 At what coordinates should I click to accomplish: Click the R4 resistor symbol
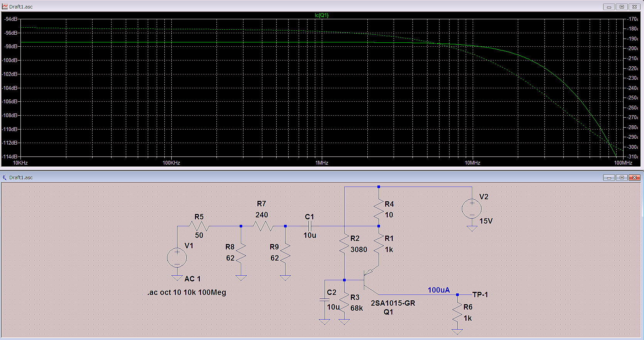pos(379,210)
